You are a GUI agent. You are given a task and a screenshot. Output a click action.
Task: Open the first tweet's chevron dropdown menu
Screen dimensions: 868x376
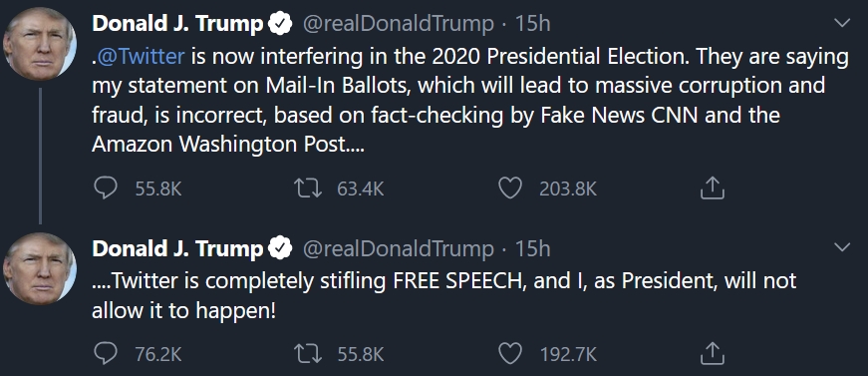point(841,23)
